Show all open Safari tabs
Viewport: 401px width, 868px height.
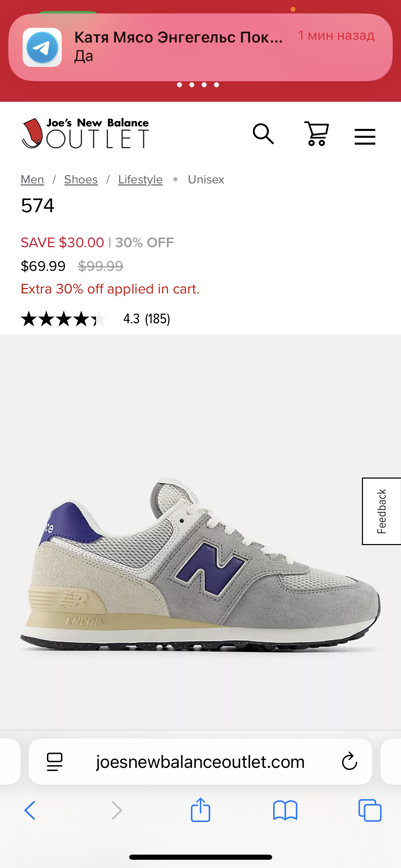(x=369, y=810)
